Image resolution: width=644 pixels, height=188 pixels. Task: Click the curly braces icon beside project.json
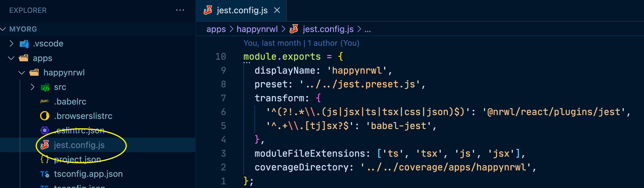tap(44, 159)
